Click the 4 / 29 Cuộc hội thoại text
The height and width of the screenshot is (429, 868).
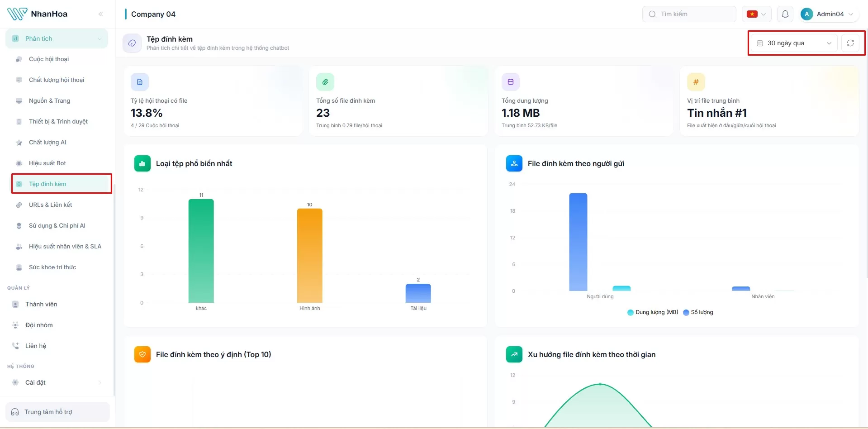coord(155,125)
